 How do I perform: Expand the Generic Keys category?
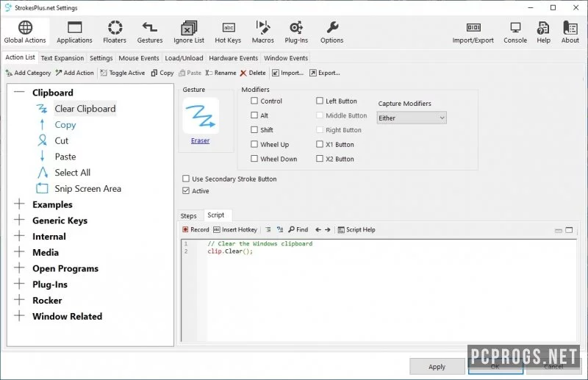pos(19,221)
